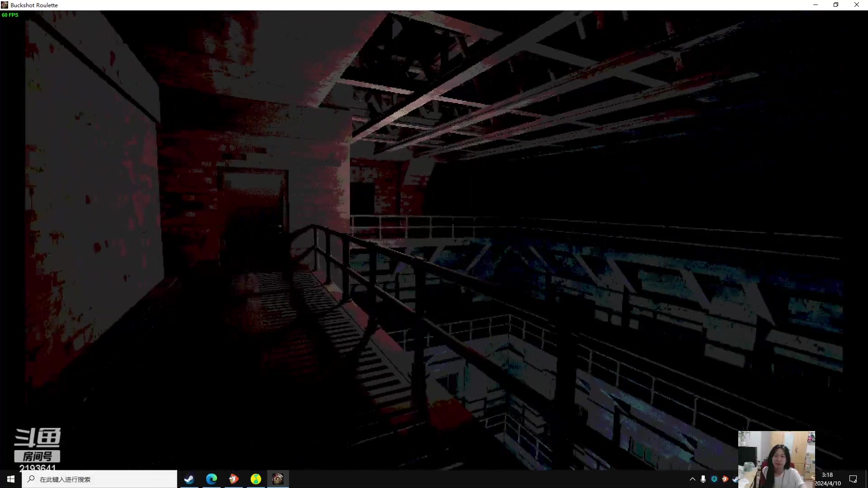
Task: Open the red bird streaming app icon
Action: point(234,479)
